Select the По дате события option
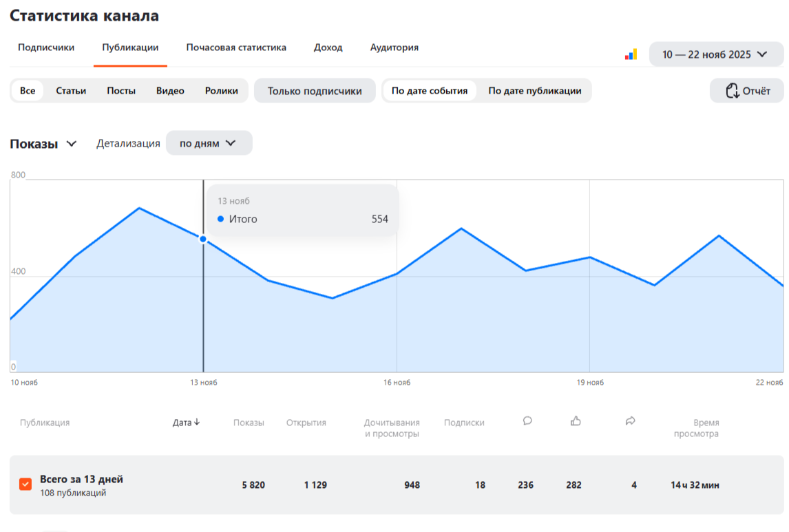Viewport: 789px width, 532px height. (429, 91)
